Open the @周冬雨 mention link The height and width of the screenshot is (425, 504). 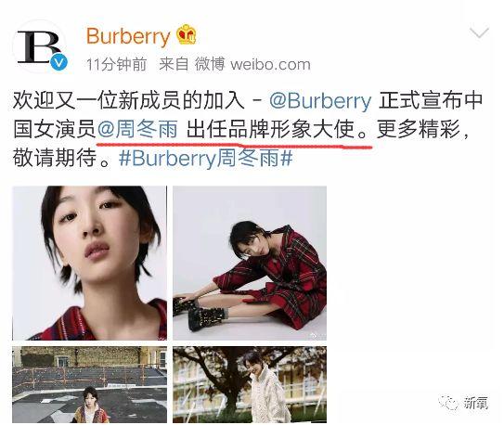coord(137,130)
